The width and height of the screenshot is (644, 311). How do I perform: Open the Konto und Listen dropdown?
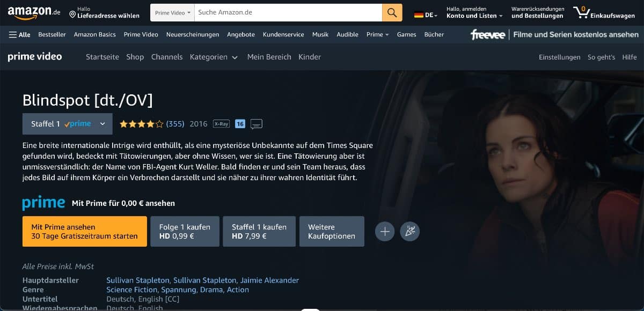474,12
